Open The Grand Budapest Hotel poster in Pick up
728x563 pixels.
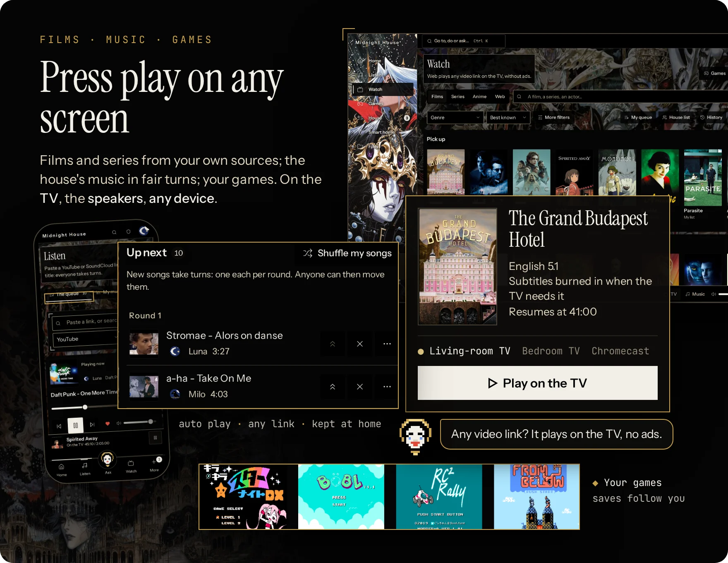(x=445, y=172)
